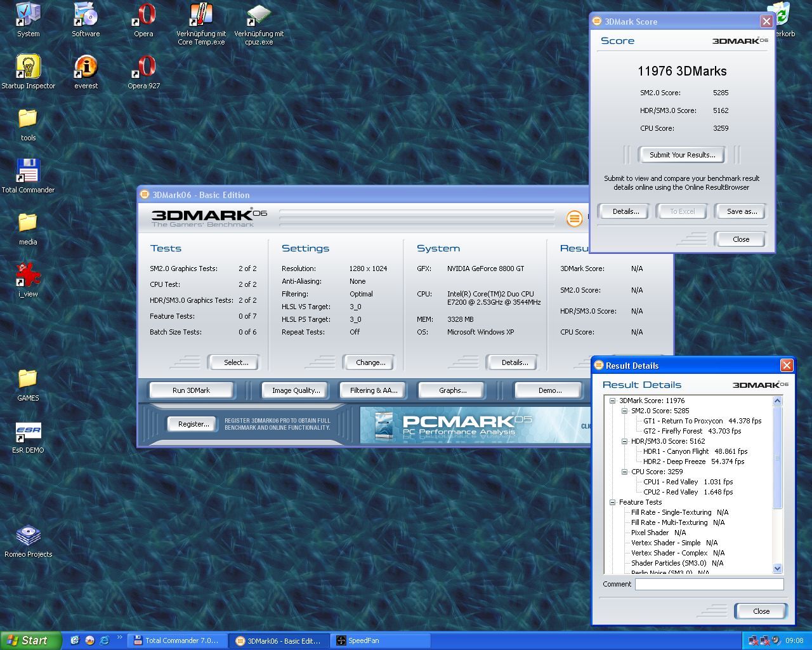
Task: Select CPU1 - Red Valley row
Action: (x=688, y=482)
